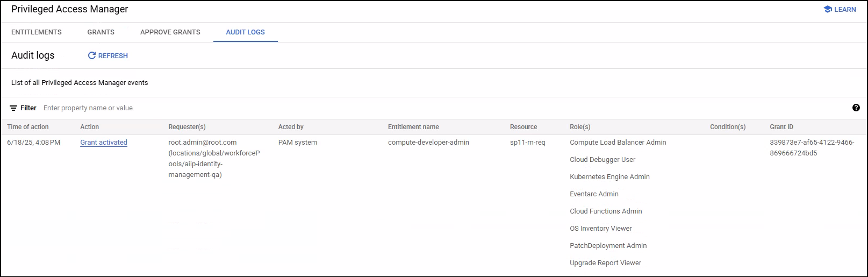Click the Action column header
This screenshot has height=277, width=868.
click(x=90, y=127)
